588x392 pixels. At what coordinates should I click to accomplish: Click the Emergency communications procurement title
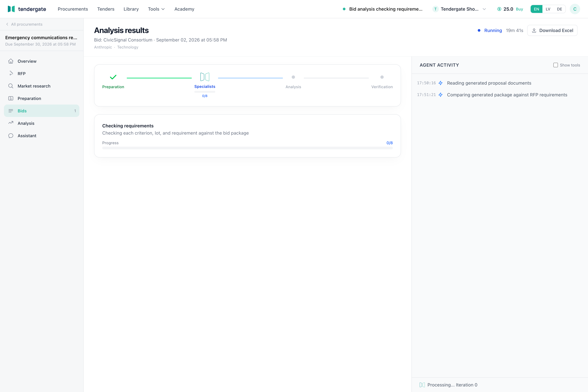[41, 38]
